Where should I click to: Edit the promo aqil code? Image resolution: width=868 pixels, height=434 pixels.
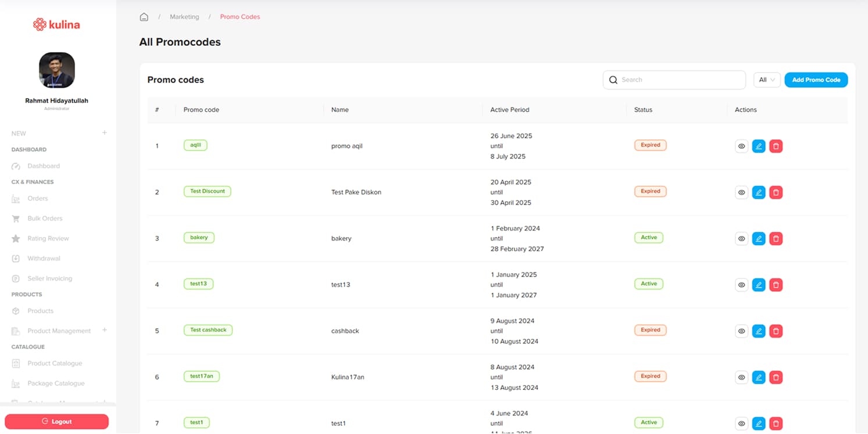pos(758,146)
